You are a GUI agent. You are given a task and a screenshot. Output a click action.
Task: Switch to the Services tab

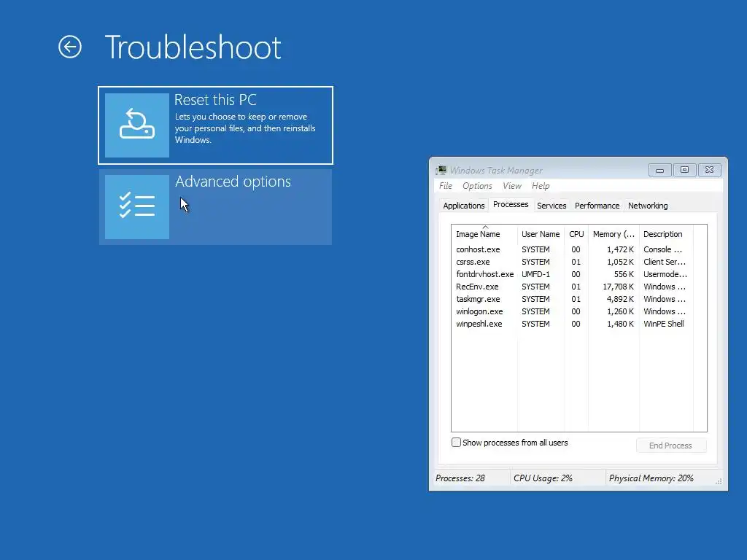tap(551, 206)
